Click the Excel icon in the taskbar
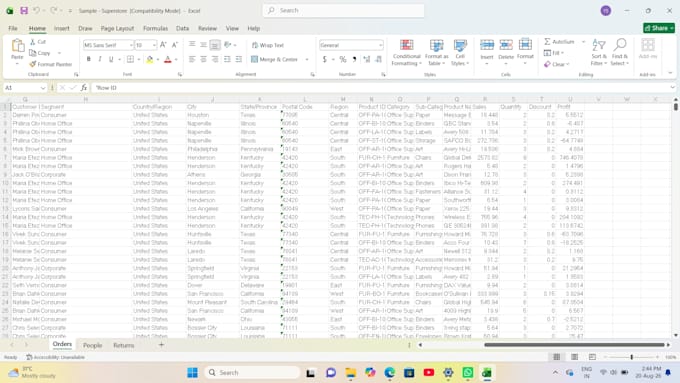The image size is (680, 383). tap(487, 373)
